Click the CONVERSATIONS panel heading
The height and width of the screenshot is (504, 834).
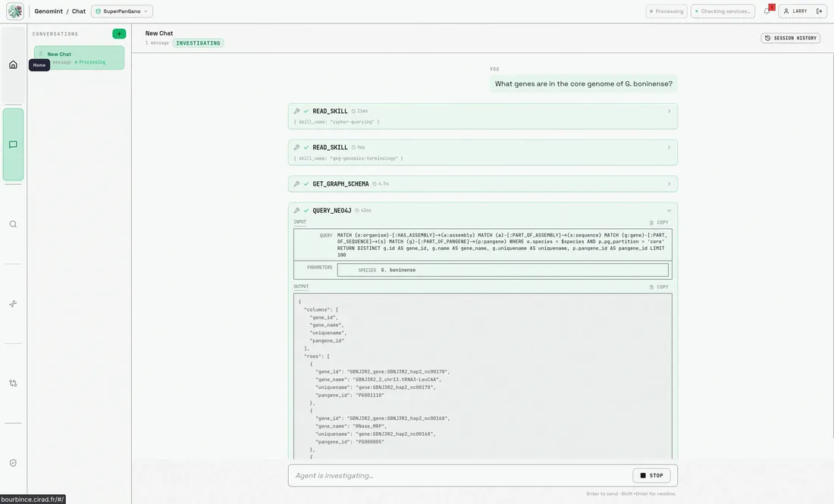coord(55,34)
